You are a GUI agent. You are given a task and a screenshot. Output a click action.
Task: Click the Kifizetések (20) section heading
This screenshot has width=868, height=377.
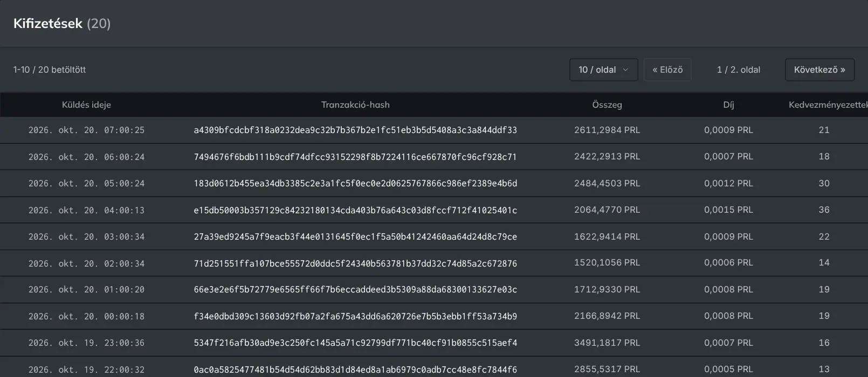[x=62, y=24]
